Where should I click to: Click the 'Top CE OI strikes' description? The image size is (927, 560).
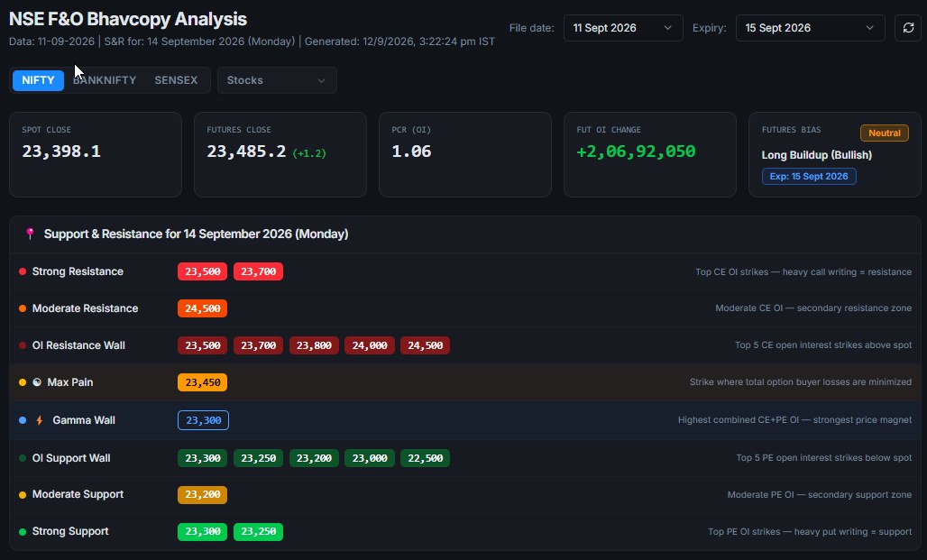(x=803, y=272)
